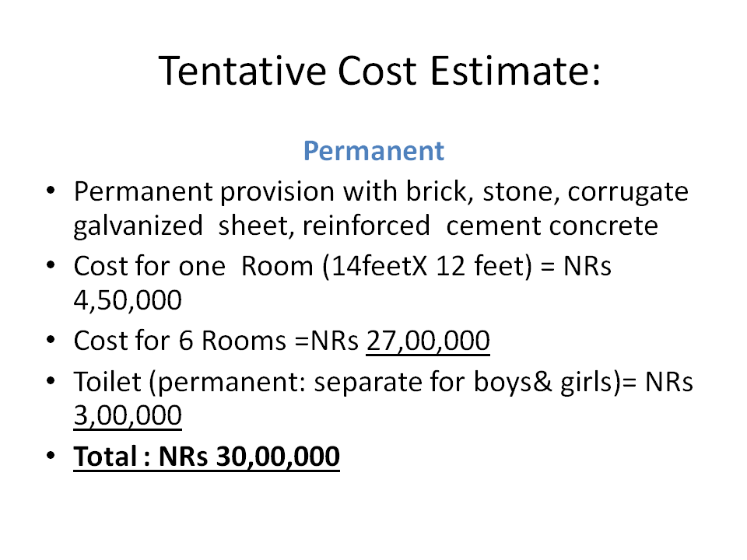Click the text Cost for one Room
This screenshot has height=560, width=747.
194,266
